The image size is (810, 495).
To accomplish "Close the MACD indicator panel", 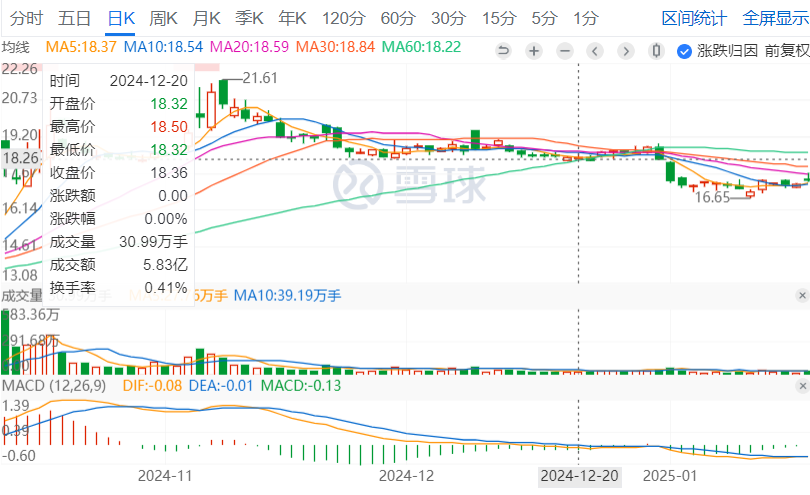I will 802,385.
